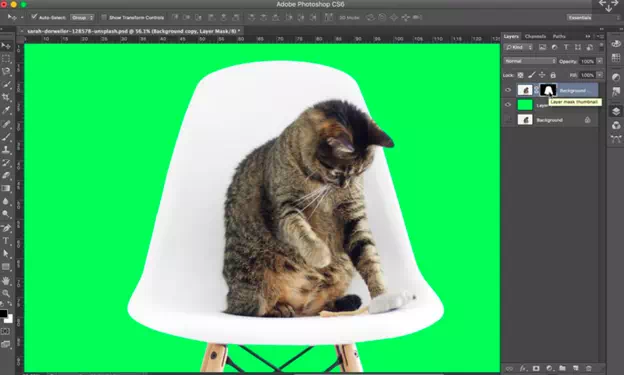
Task: Select the Crop tool
Action: point(6,97)
